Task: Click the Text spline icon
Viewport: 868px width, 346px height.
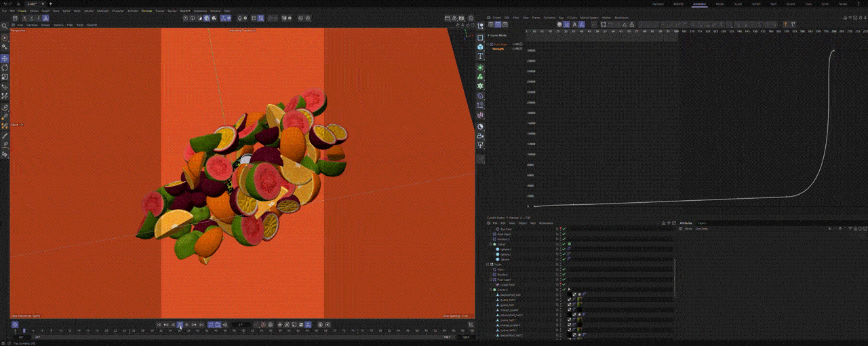Action: click(x=480, y=57)
